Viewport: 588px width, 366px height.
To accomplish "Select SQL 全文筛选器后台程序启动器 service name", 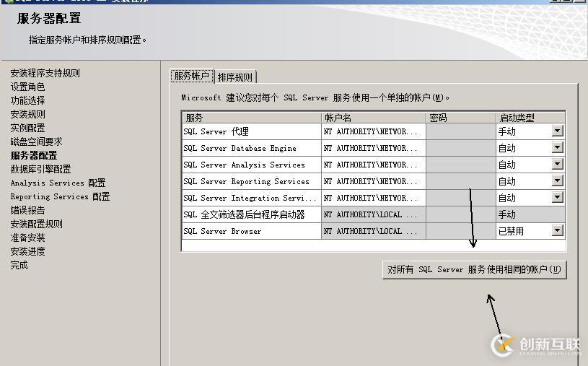I will coord(251,214).
